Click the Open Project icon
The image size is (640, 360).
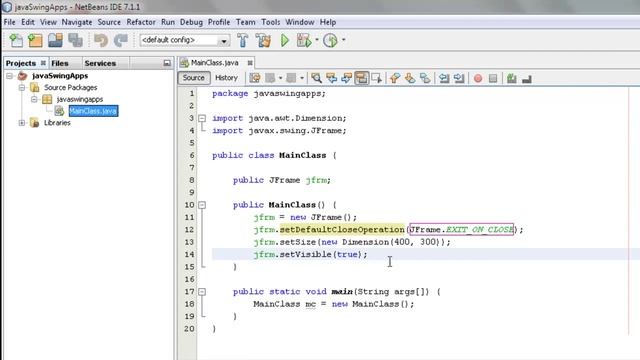[x=55, y=40]
